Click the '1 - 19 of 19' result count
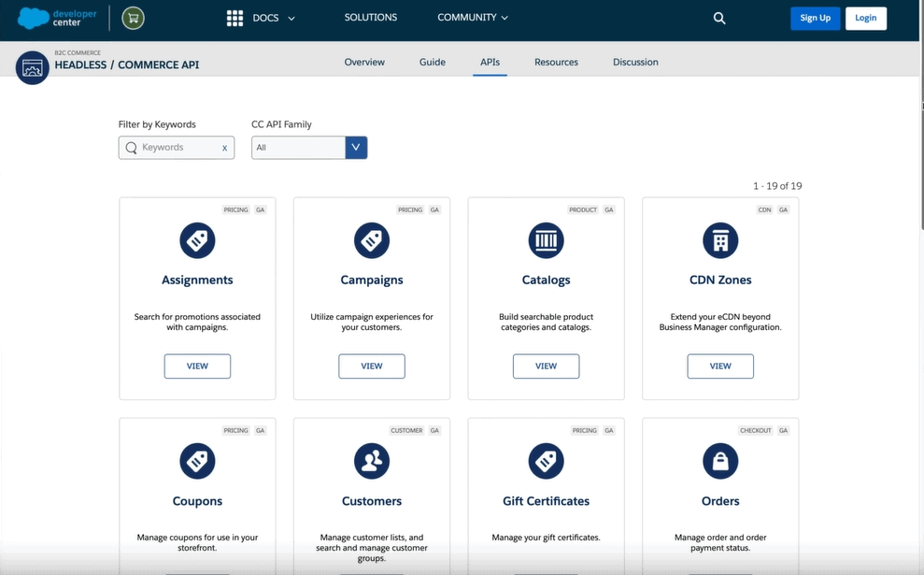The image size is (924, 575). pos(777,186)
